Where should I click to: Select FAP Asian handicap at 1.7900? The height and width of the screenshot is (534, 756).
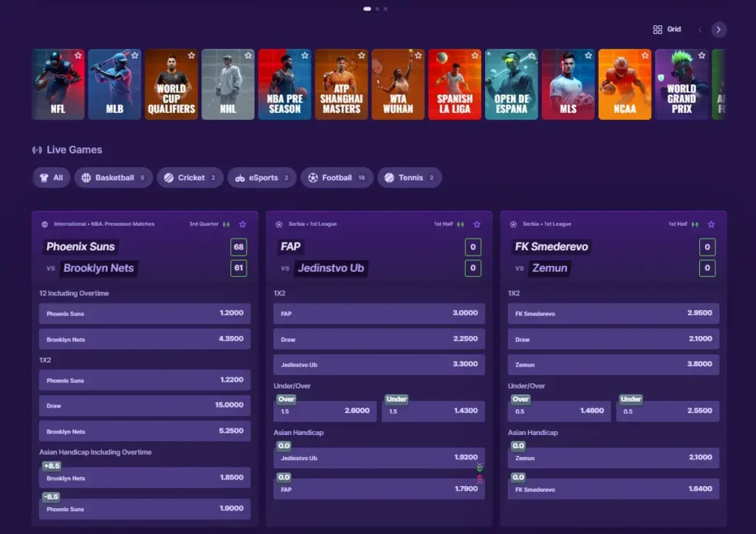tap(379, 489)
